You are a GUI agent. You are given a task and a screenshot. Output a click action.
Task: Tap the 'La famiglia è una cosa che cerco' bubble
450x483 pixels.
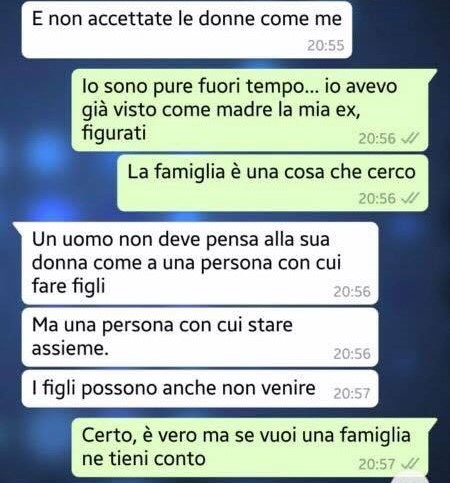(273, 183)
